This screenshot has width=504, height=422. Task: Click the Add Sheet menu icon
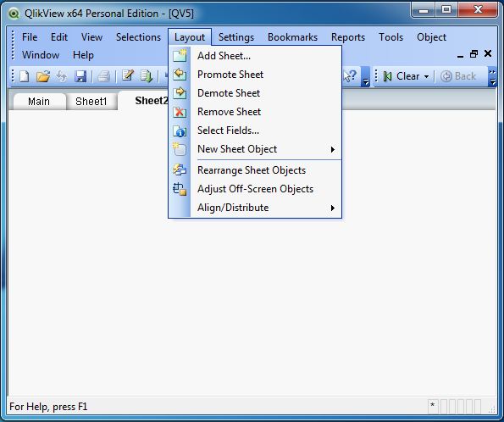[x=180, y=56]
